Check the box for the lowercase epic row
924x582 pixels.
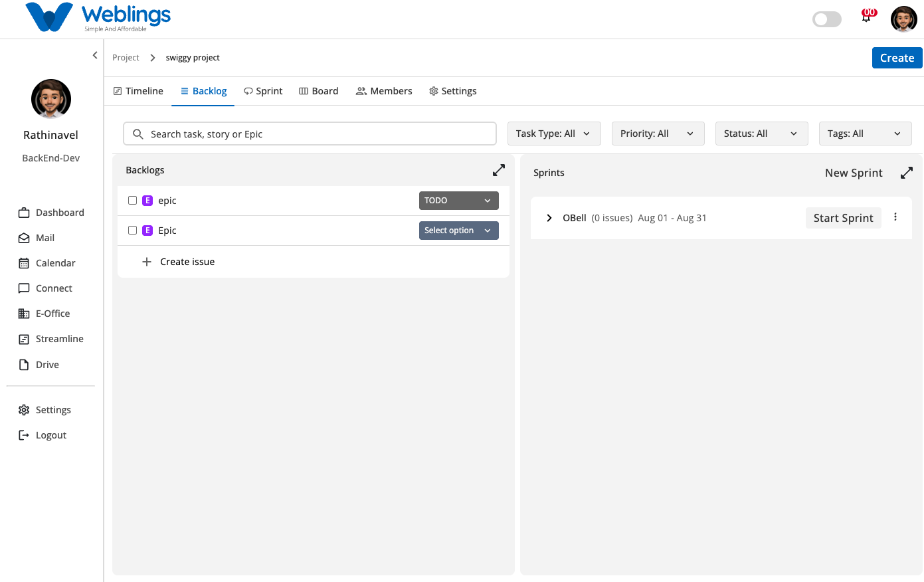point(132,201)
